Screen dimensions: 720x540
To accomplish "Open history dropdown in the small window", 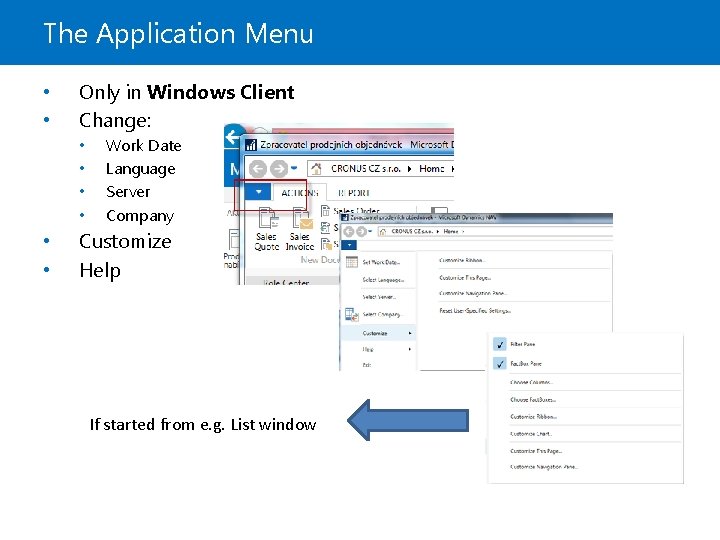I will (370, 231).
